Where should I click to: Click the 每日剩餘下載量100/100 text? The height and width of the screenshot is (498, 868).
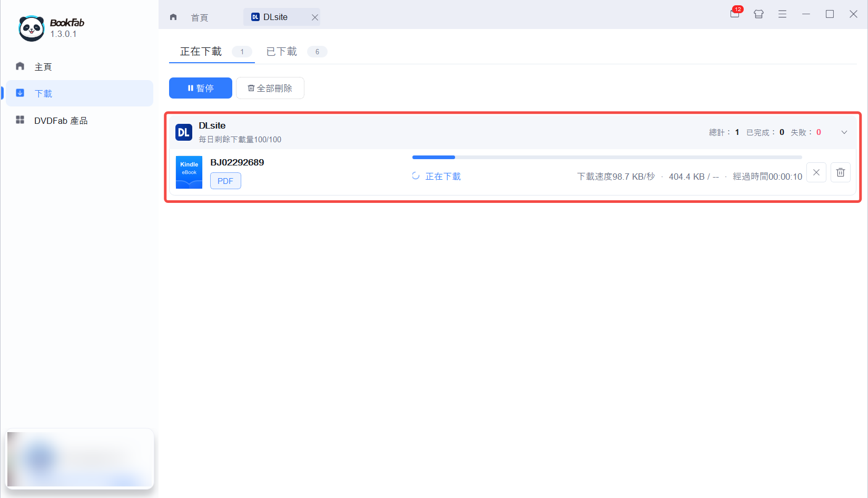point(240,140)
